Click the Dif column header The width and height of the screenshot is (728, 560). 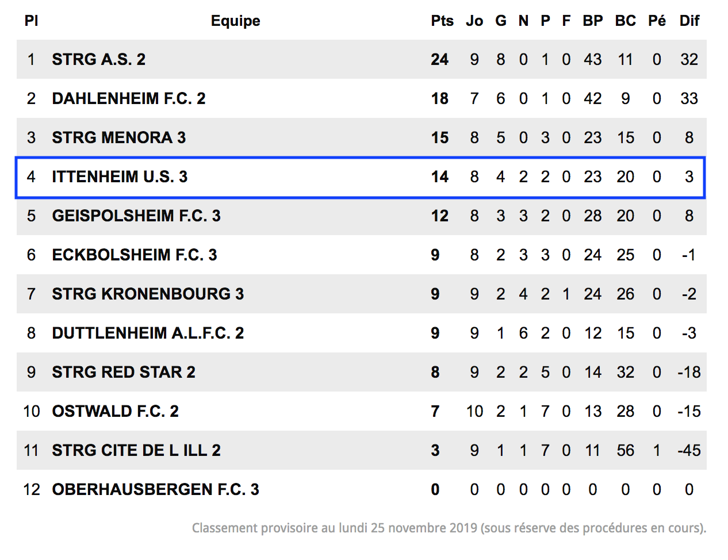coord(689,21)
